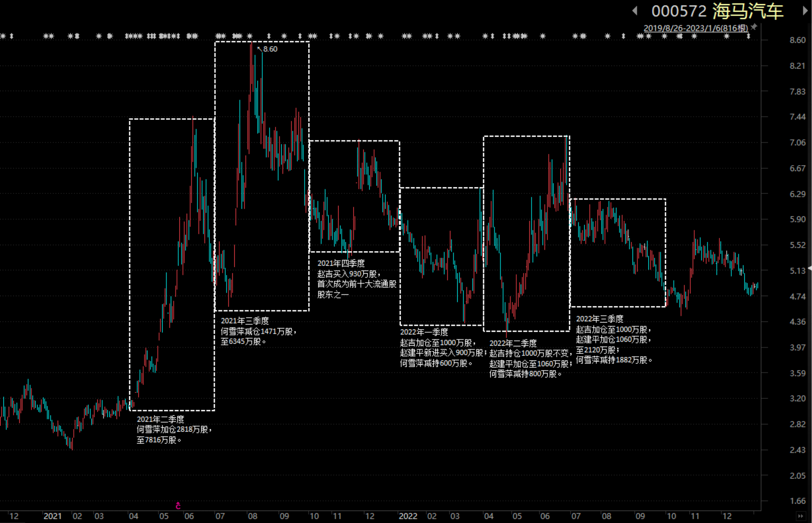Screen dimensions: 812x523
Task: Click the pink marker on the time axis
Action: click(178, 506)
